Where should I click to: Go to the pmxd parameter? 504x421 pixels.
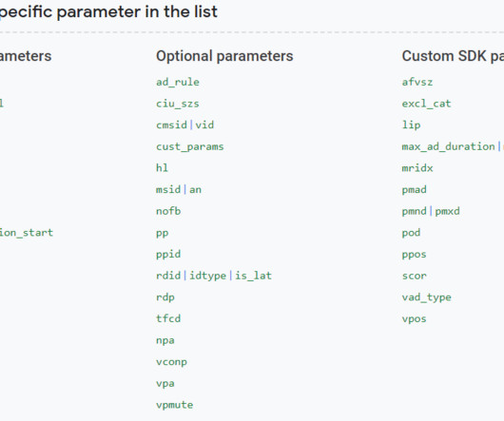point(447,211)
